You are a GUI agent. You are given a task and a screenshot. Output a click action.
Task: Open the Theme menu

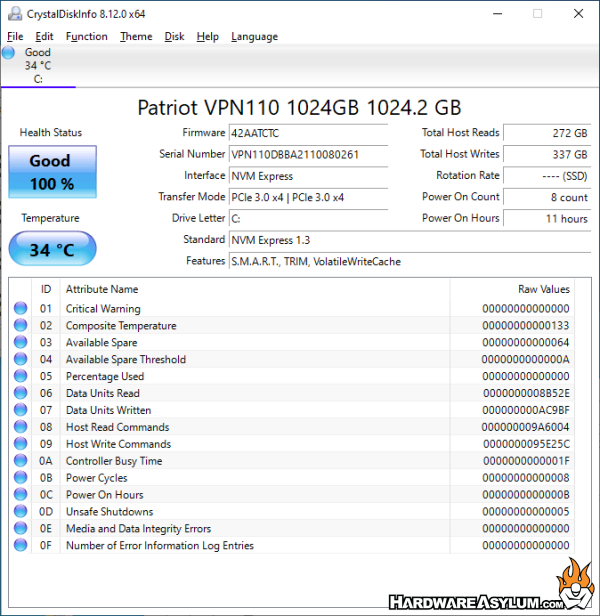click(x=136, y=37)
